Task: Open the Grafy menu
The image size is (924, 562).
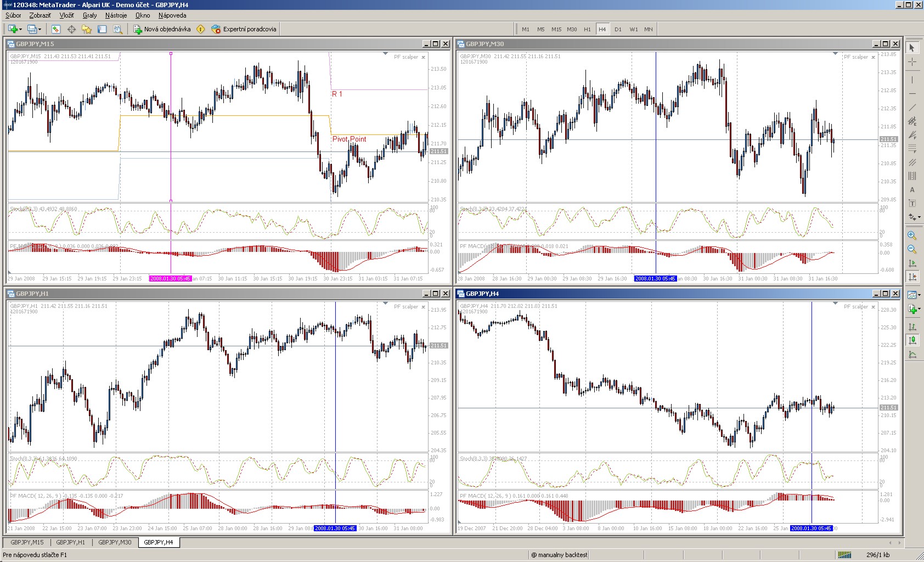Action: coord(89,15)
